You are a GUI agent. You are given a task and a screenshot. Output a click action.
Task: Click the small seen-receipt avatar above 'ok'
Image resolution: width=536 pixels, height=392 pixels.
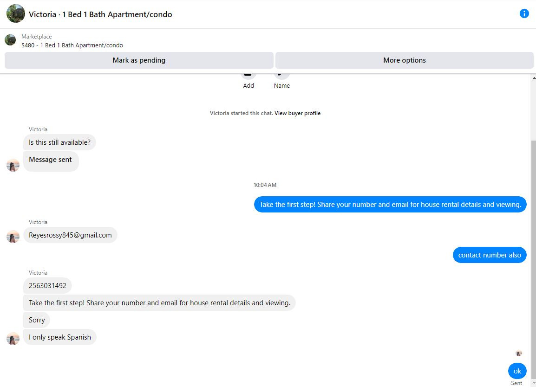click(519, 353)
